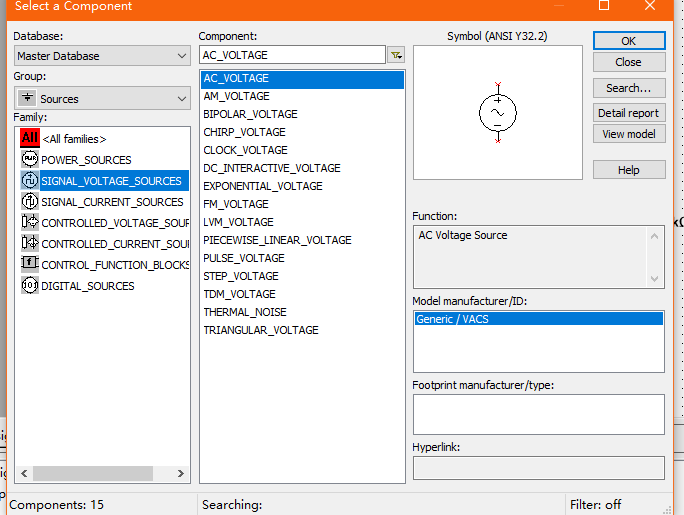Select FM_VOLTAGE component

(236, 204)
